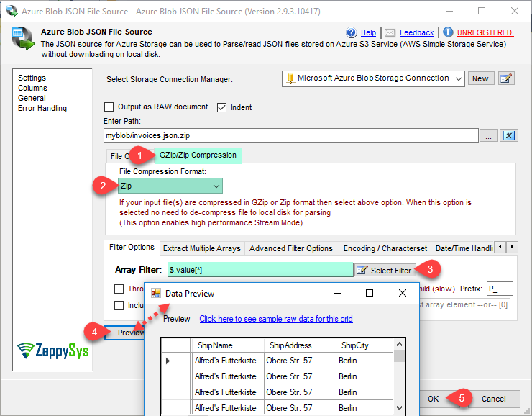Click the Select Filter button
532x416 pixels.
pos(385,271)
